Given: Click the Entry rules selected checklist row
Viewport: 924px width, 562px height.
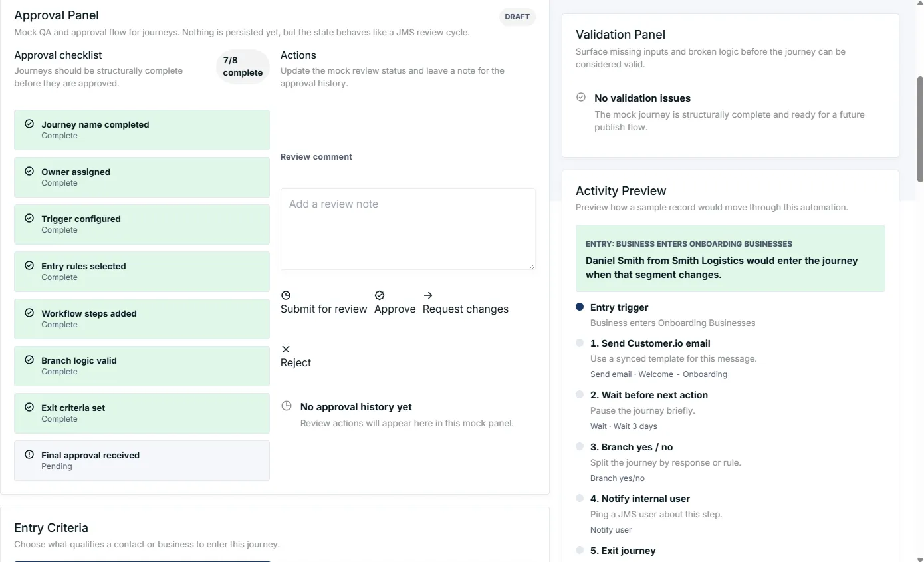Looking at the screenshot, I should click(x=142, y=271).
